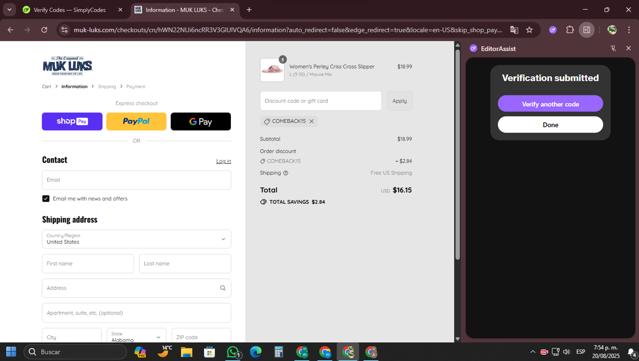Click the browser back arrow
This screenshot has width=639, height=361.
[11, 30]
